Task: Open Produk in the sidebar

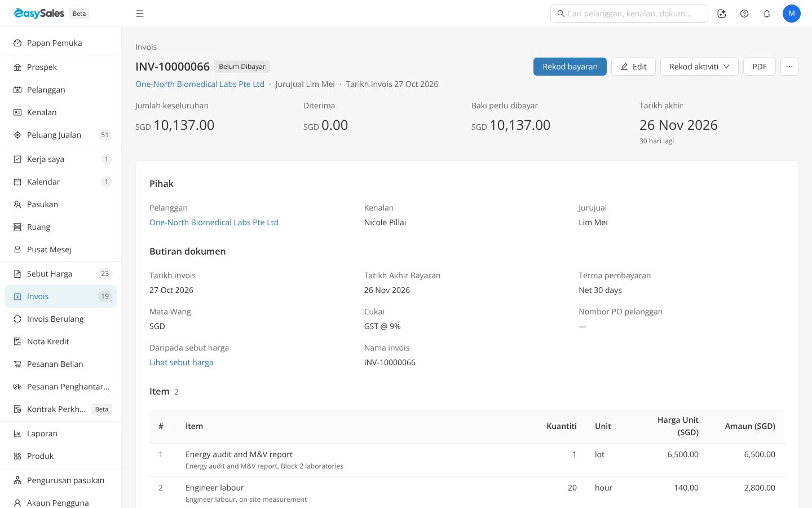Action: tap(60, 456)
